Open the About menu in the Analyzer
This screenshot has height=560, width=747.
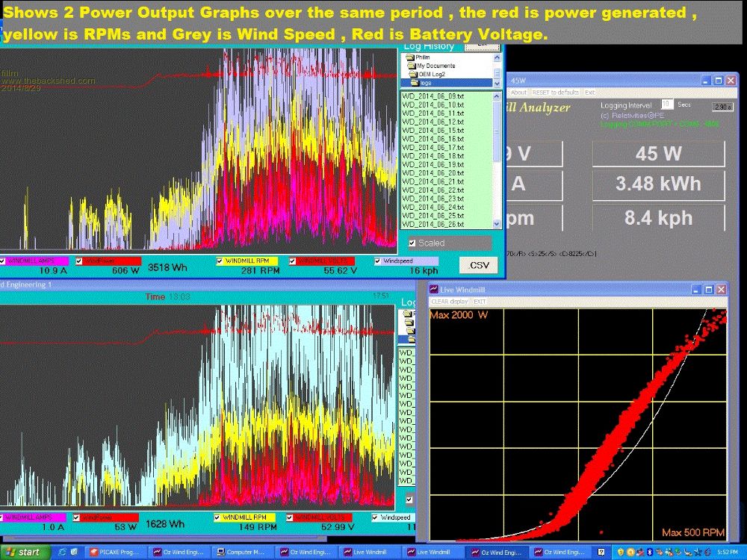coord(518,93)
